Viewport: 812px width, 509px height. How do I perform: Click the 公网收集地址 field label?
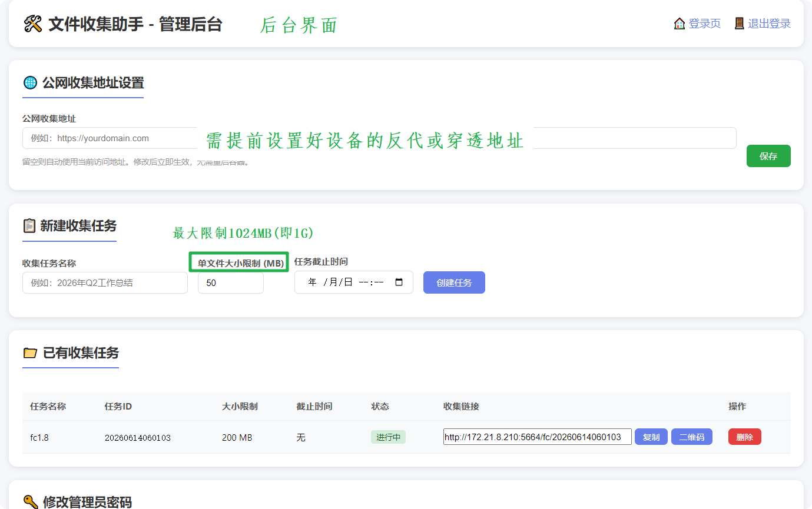[49, 119]
